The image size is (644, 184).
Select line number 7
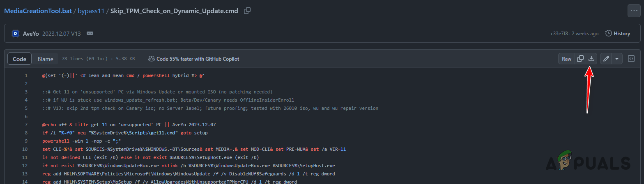pos(26,124)
